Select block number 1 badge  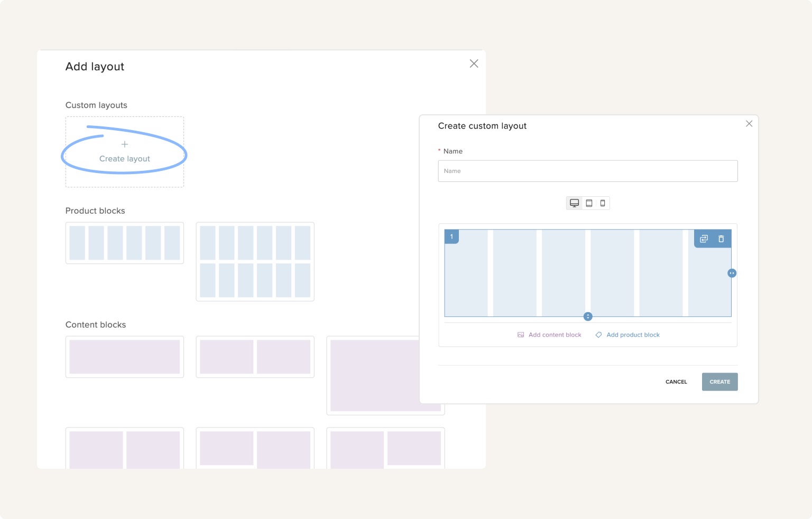(451, 236)
